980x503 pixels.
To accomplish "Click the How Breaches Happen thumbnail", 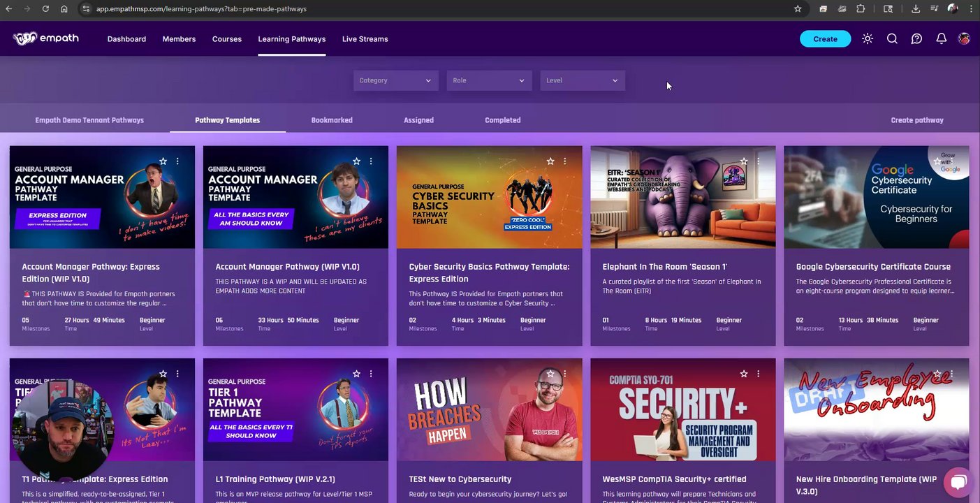I will 489,409.
